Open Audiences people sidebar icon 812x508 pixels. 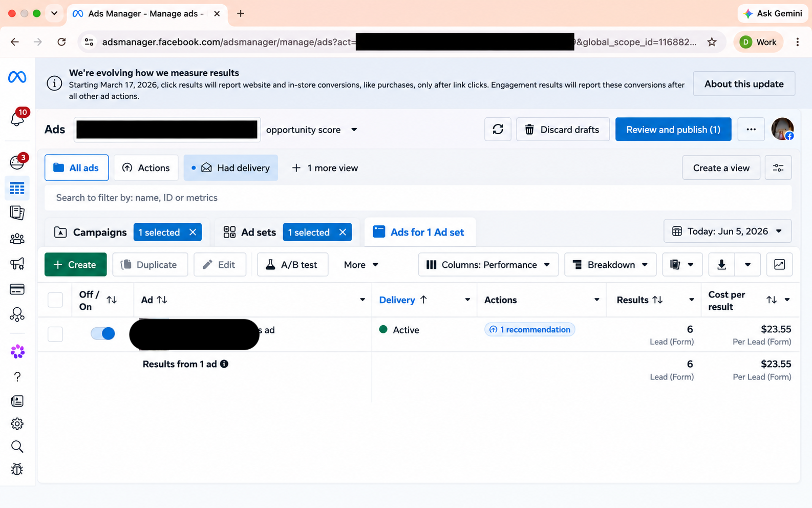coord(17,239)
